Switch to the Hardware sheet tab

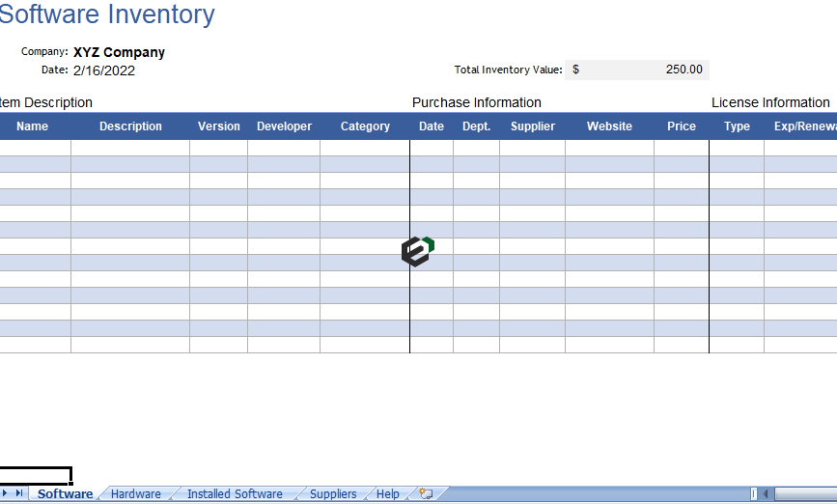coord(136,493)
